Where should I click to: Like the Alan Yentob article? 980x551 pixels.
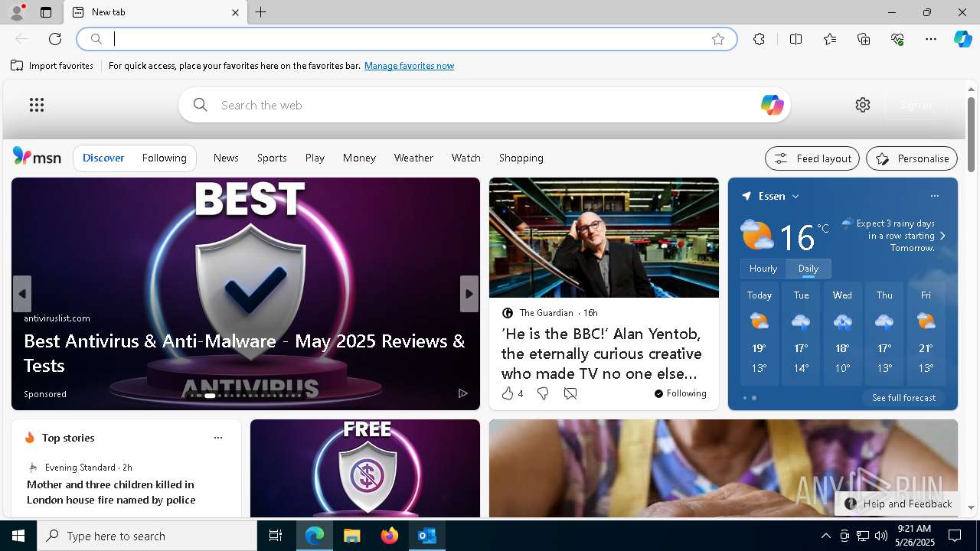click(507, 393)
